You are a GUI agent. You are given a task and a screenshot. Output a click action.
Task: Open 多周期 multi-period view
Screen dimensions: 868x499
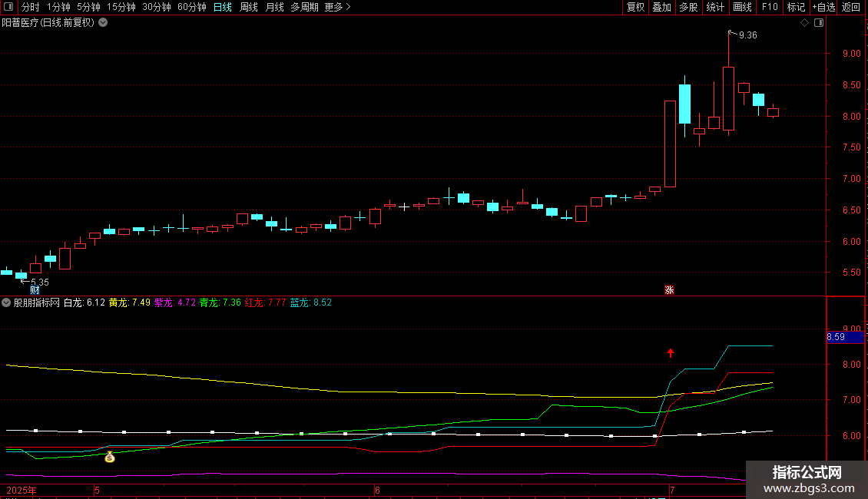click(x=304, y=7)
